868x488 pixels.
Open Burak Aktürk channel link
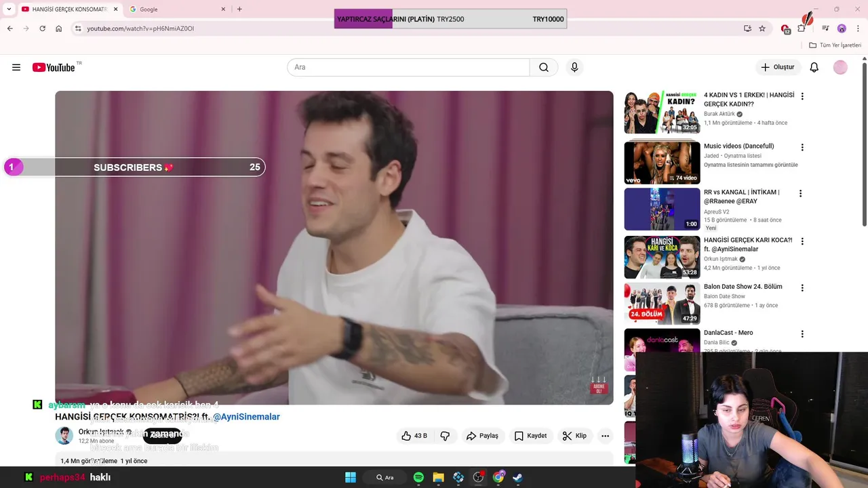(719, 114)
